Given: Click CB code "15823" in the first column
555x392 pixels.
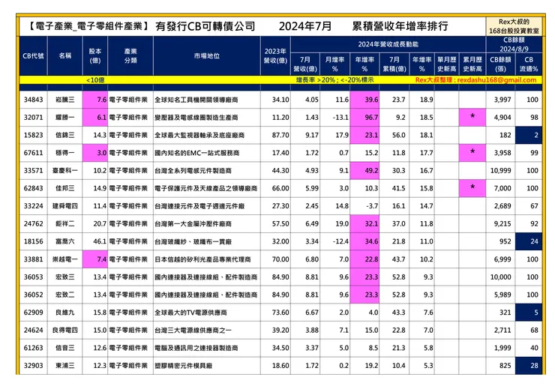Looking at the screenshot, I should (33, 135).
